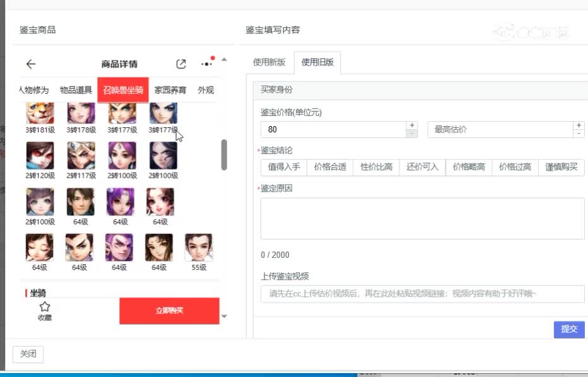Choose 价格略高 appraisal conclusion
Viewport: 588px width, 377px height.
(469, 167)
